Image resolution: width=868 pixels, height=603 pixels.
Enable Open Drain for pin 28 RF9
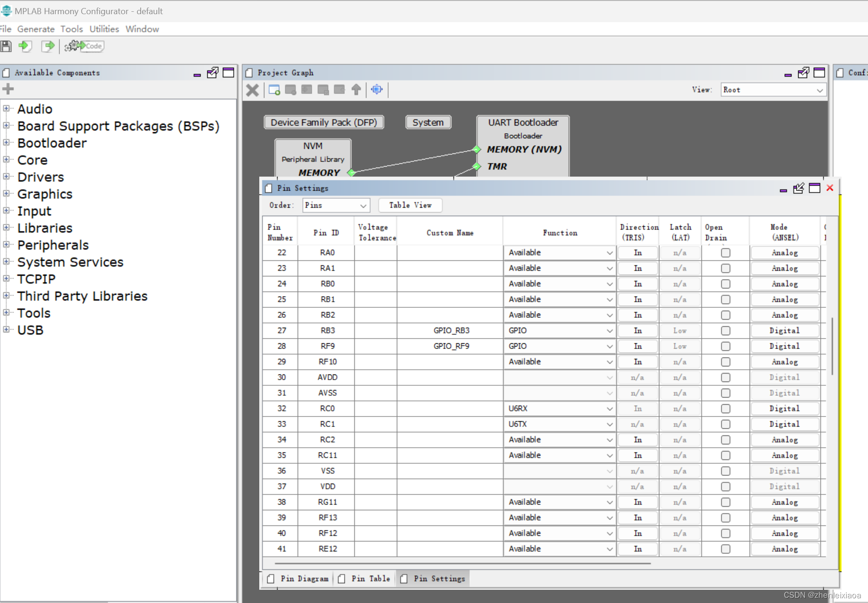[725, 346]
